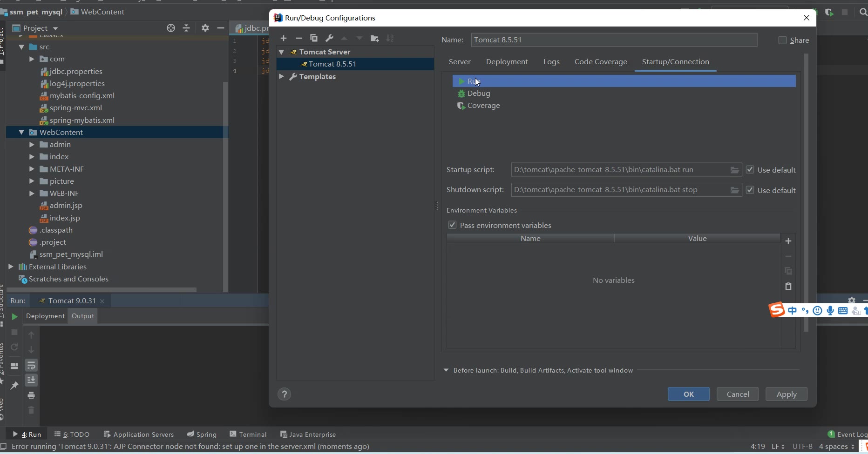Locate file target icon in Project panel
868x454 pixels.
(171, 28)
